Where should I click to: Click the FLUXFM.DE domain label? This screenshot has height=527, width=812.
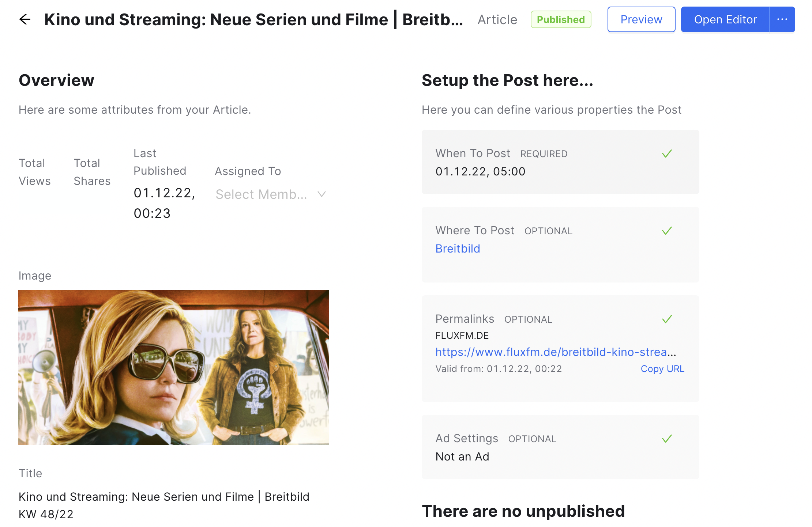click(462, 335)
